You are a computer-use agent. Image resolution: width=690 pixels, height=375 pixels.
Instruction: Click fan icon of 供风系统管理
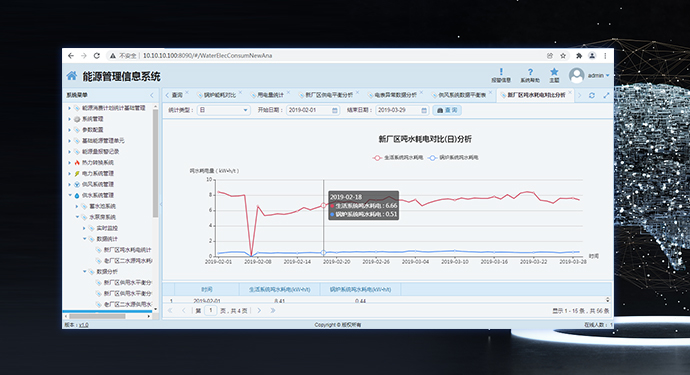[77, 184]
